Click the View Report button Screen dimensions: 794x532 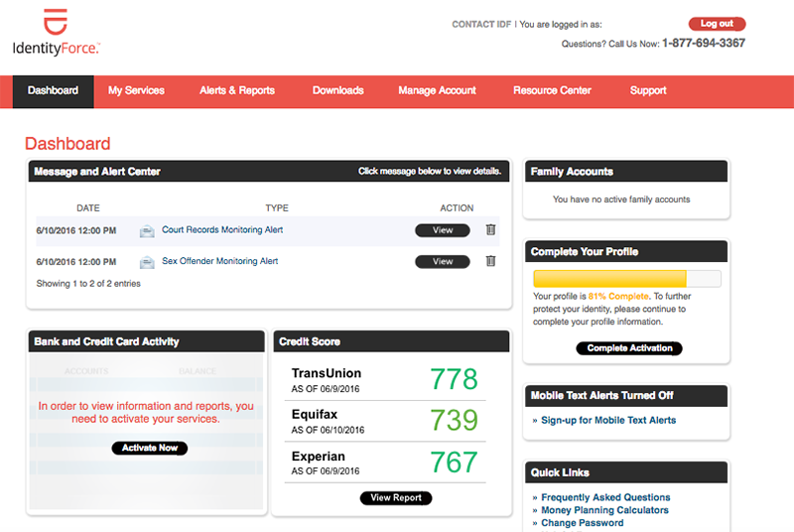[395, 498]
